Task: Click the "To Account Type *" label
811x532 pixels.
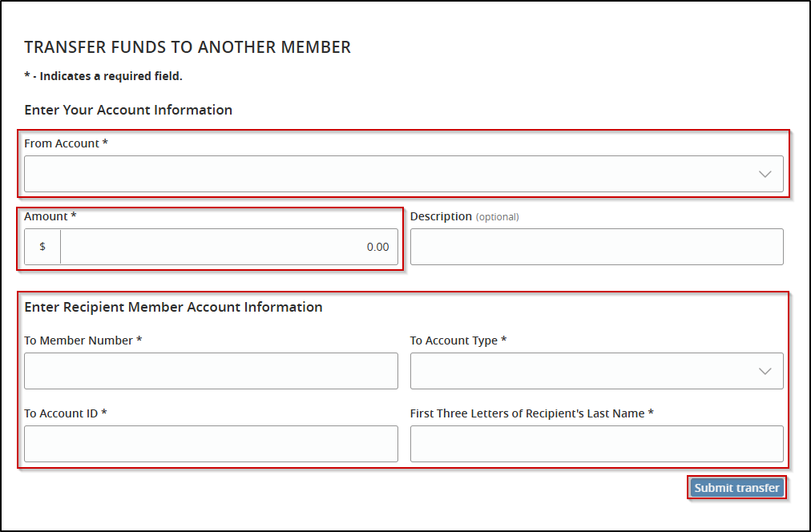Action: (458, 341)
